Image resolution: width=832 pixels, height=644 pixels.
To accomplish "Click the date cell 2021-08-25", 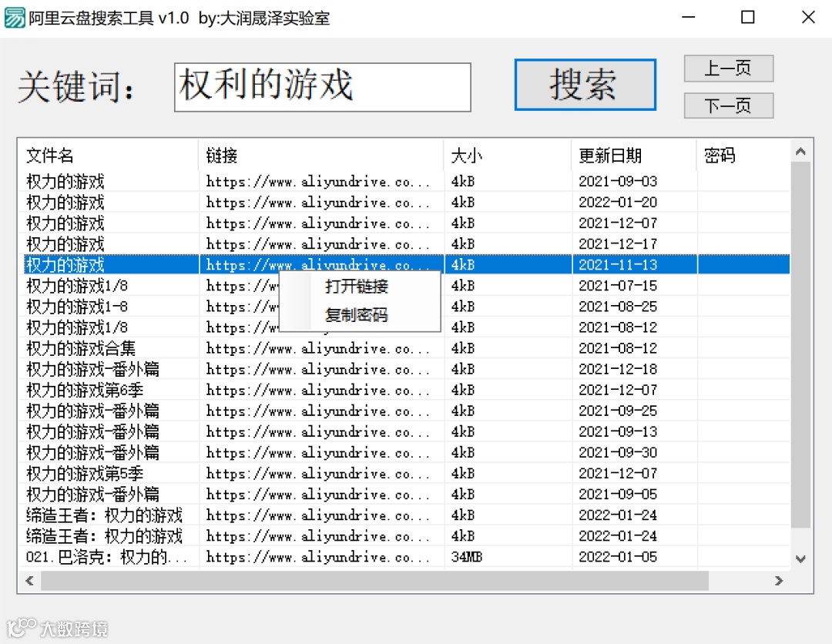I will [x=618, y=307].
